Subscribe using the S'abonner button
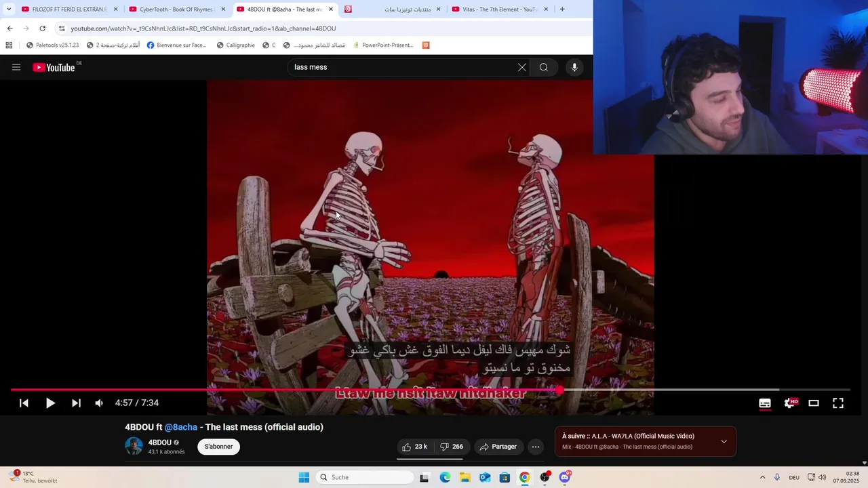 coord(218,447)
